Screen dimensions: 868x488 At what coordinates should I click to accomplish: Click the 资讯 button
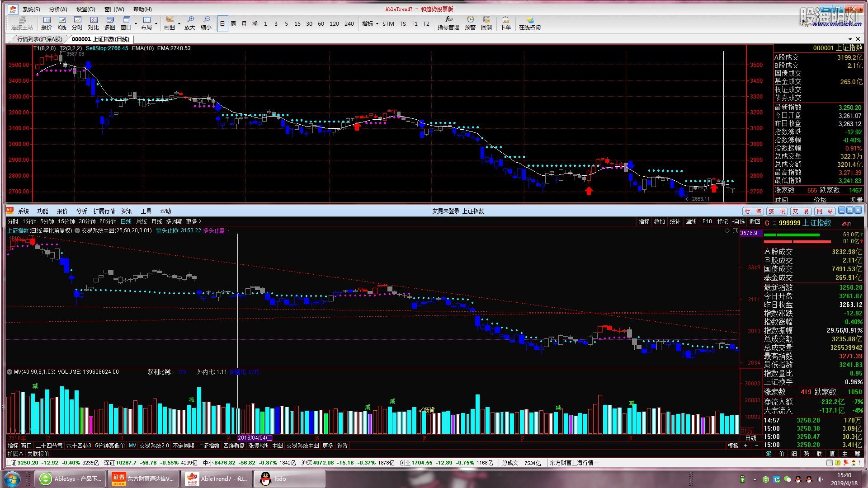tap(777, 211)
